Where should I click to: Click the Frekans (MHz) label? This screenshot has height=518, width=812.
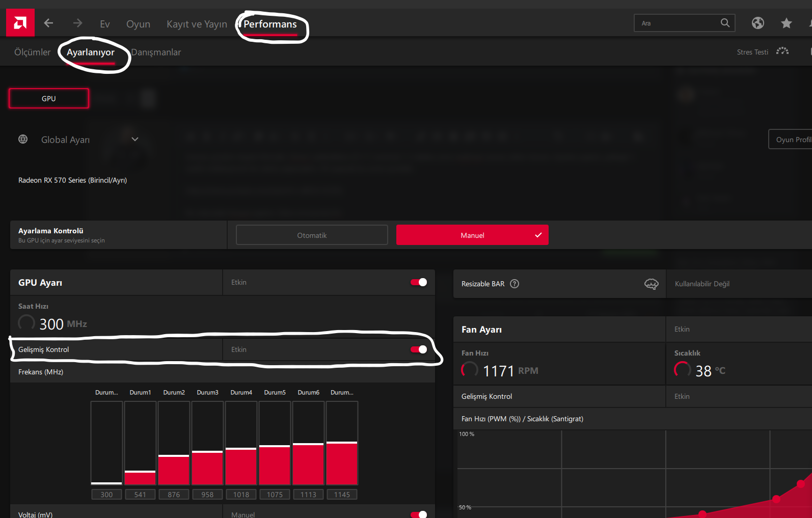[x=41, y=372]
